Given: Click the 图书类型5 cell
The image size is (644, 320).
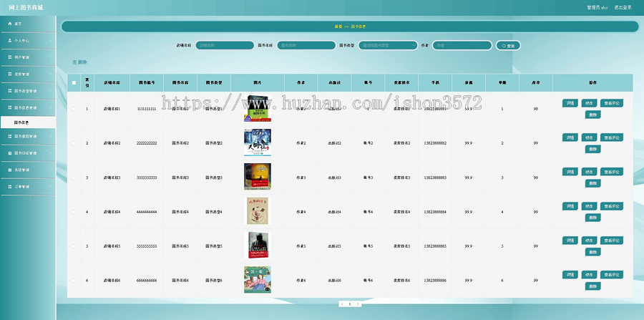Looking at the screenshot, I should tap(214, 246).
